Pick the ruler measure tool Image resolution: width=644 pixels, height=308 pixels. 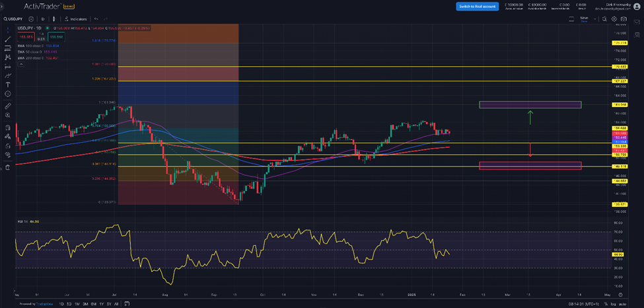tap(8, 106)
